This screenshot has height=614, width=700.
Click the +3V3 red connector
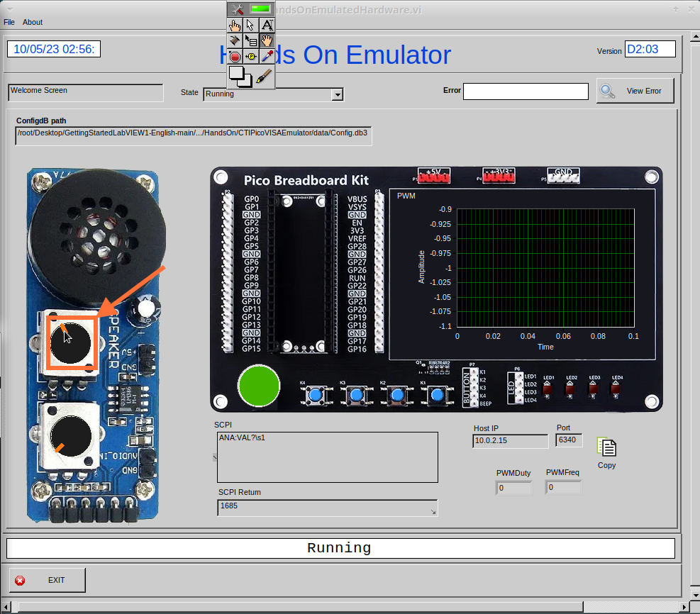[499, 175]
